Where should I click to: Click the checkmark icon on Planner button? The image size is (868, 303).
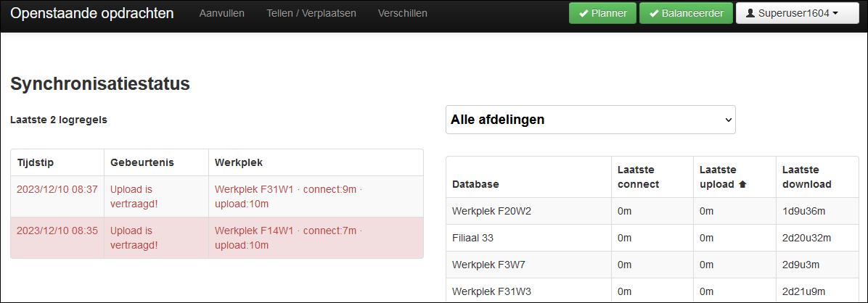coord(583,14)
